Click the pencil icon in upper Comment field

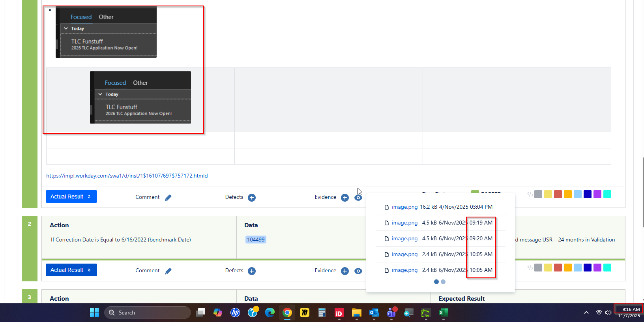tap(168, 198)
